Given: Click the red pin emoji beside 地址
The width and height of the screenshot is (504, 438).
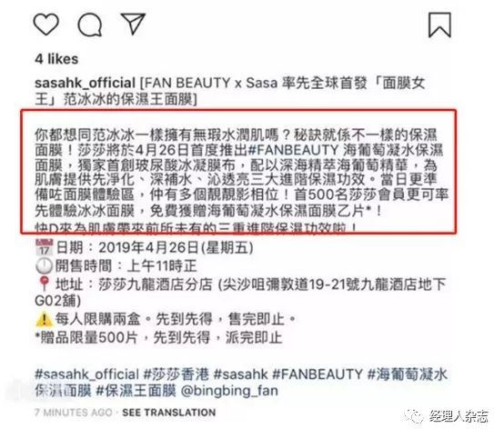Looking at the screenshot, I should 44,284.
